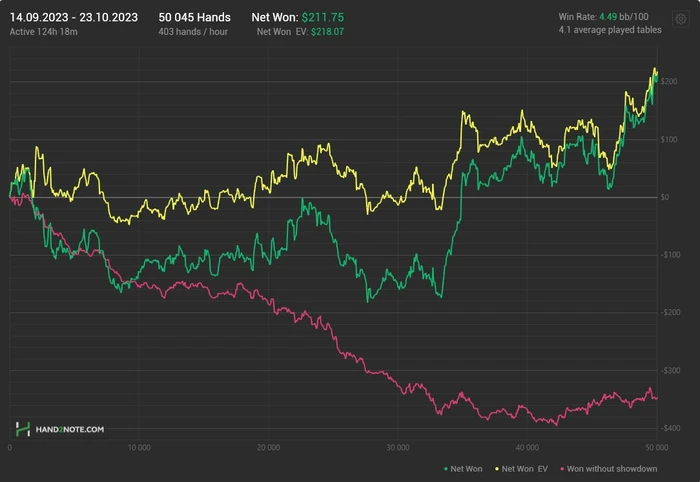Screen dimensions: 700x482
Task: Toggle the Net Won EV legend series
Action: click(526, 468)
